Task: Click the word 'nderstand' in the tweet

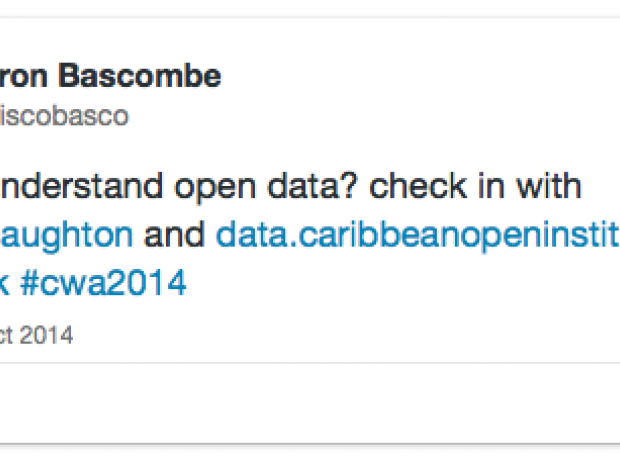Action: point(60,186)
